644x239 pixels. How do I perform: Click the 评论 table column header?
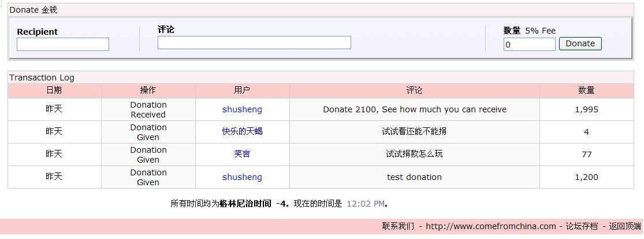pyautogui.click(x=414, y=90)
